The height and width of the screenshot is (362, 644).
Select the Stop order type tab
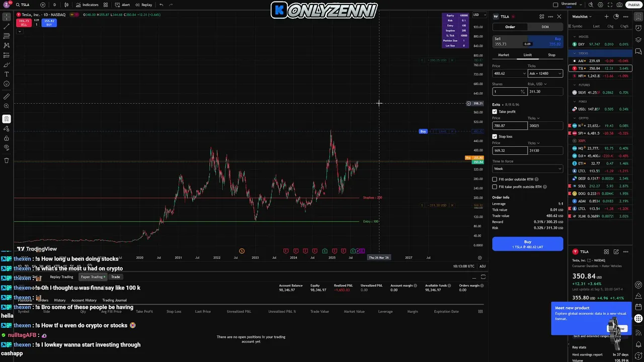[x=552, y=55]
